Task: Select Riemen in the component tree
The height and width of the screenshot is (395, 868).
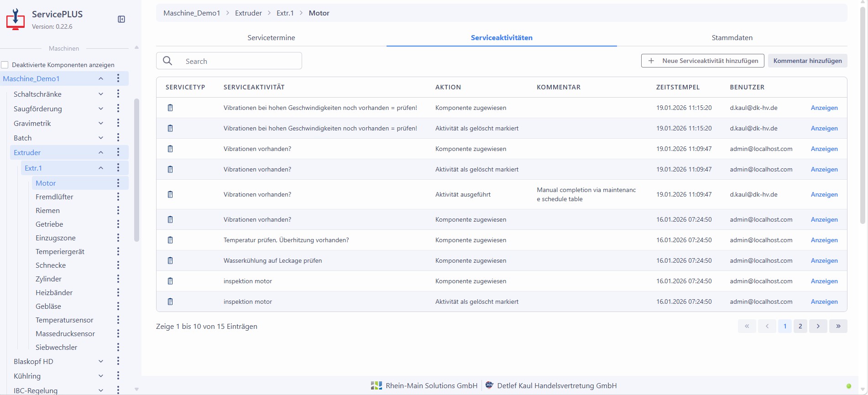Action: click(47, 210)
